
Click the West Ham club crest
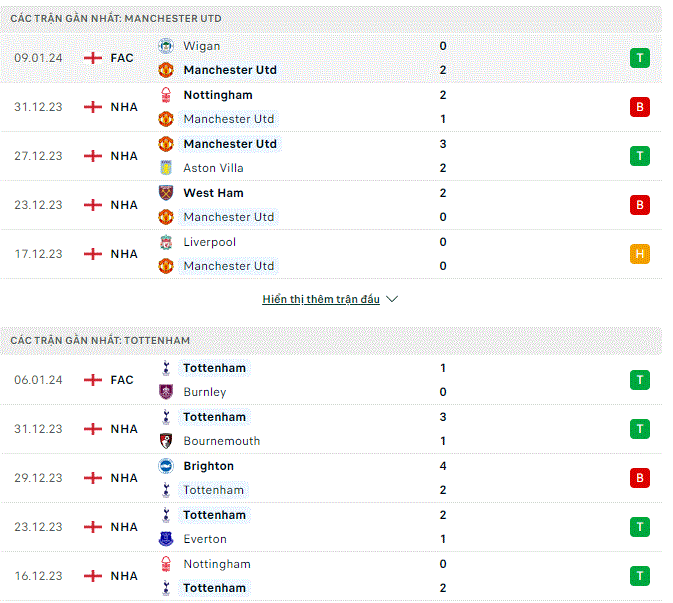[166, 193]
